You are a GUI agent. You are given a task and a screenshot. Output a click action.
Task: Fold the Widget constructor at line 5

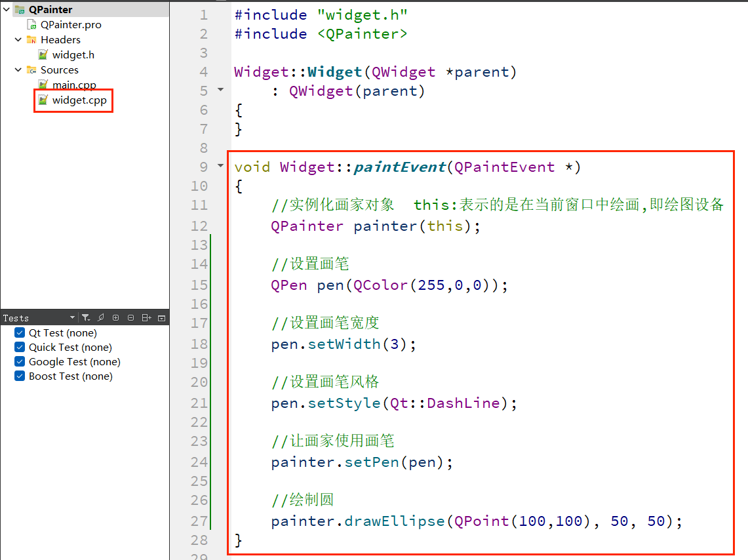pos(220,89)
